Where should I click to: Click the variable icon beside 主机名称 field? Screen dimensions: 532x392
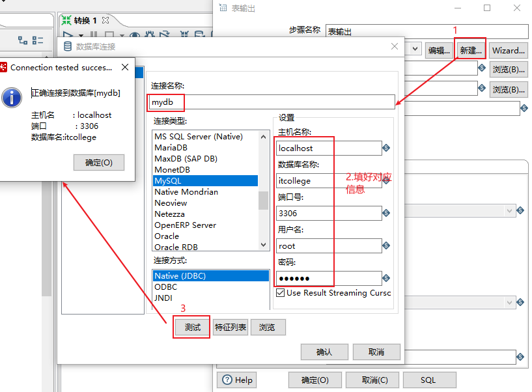point(385,148)
